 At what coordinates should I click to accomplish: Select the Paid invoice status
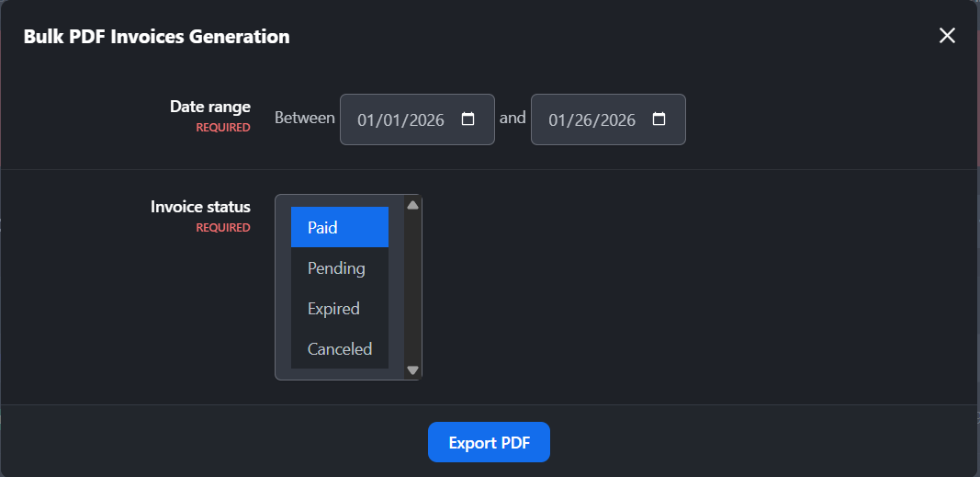coord(340,227)
